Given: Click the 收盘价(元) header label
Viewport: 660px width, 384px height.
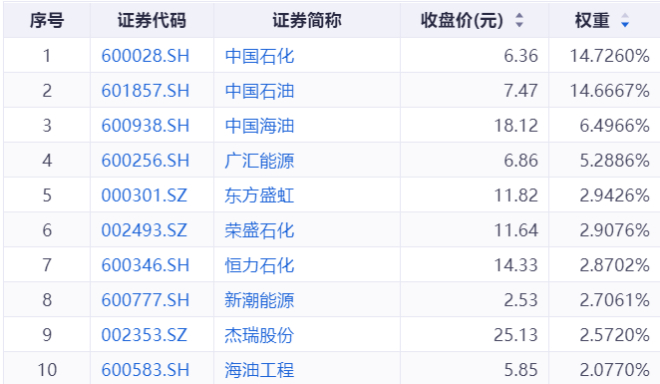Looking at the screenshot, I should [462, 20].
